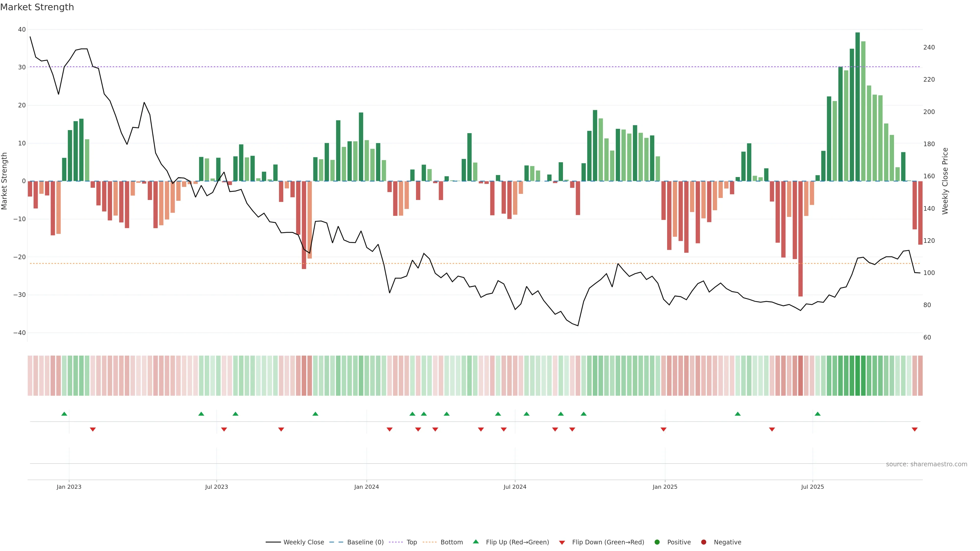Click the darkest green heatmap strip cell
980x551 pixels.
click(x=857, y=375)
